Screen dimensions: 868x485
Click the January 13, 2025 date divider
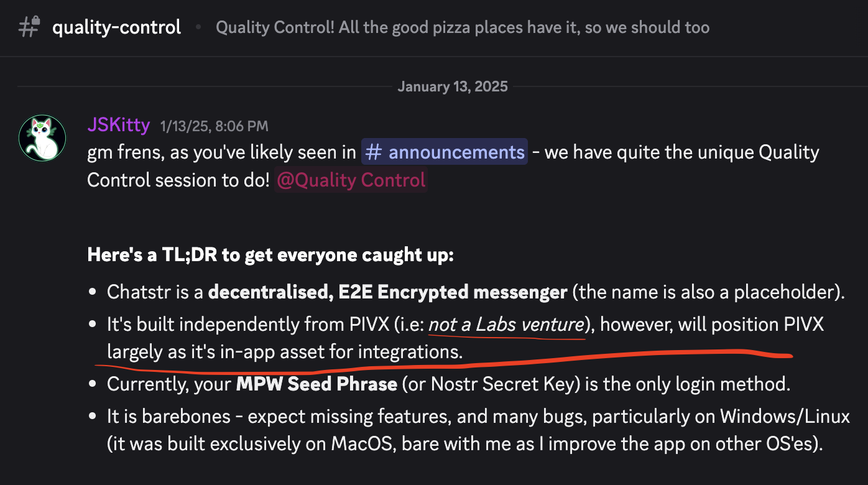(x=452, y=86)
